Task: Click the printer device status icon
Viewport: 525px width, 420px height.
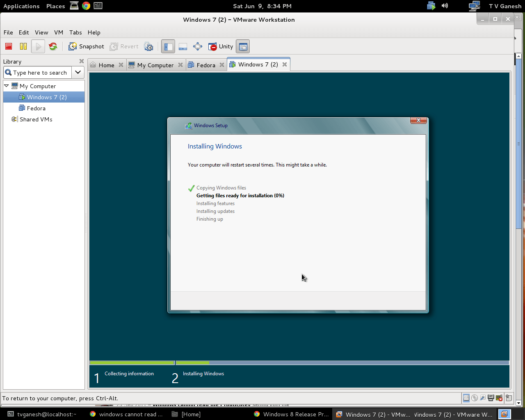Action: (x=491, y=397)
